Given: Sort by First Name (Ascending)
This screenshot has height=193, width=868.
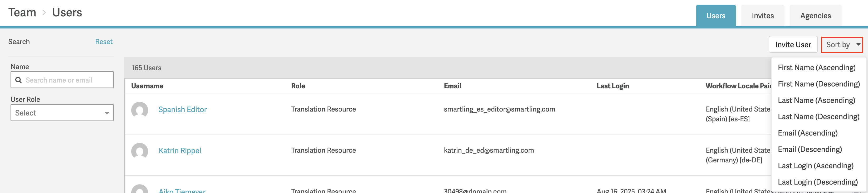Looking at the screenshot, I should 816,67.
